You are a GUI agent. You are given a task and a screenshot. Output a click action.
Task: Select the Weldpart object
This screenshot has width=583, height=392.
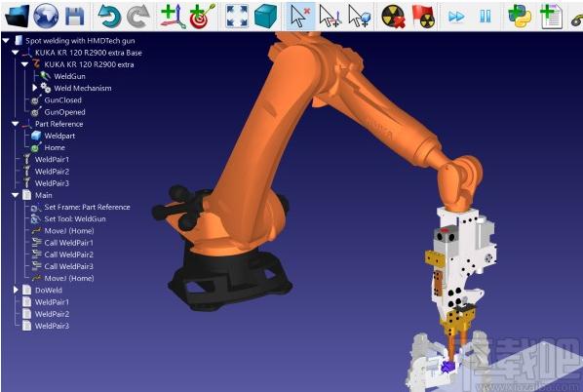pyautogui.click(x=59, y=136)
